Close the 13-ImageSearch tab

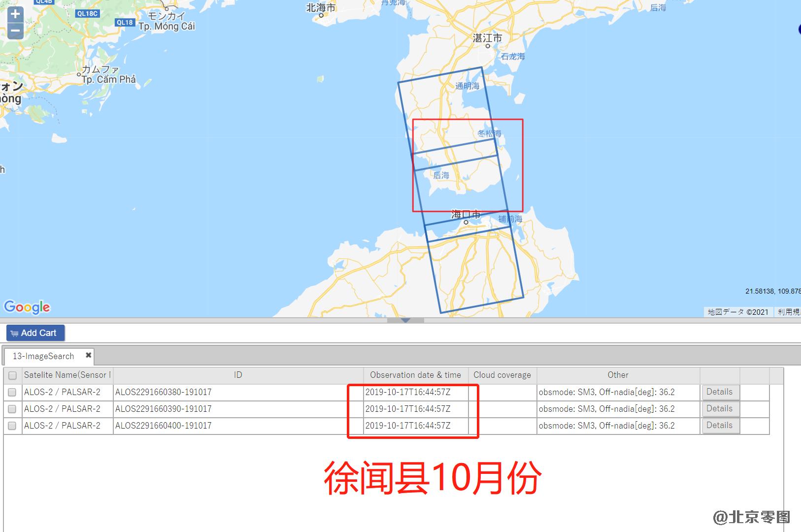coord(88,355)
